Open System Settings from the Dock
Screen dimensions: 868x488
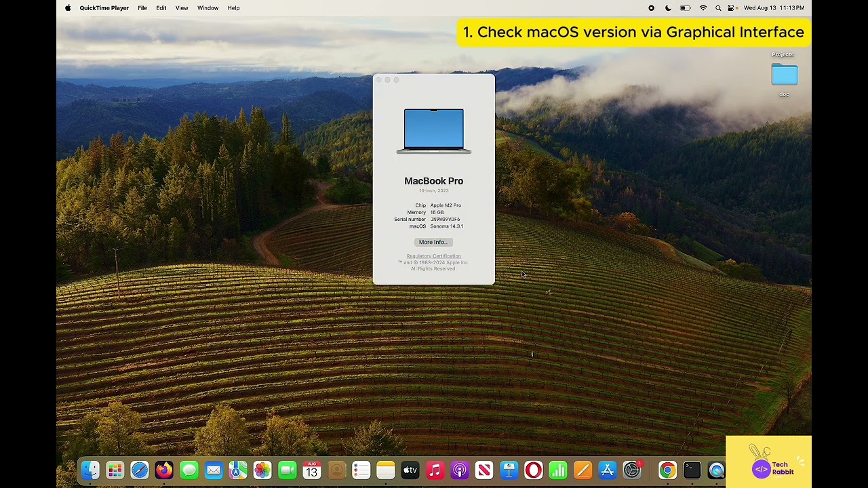(x=632, y=470)
